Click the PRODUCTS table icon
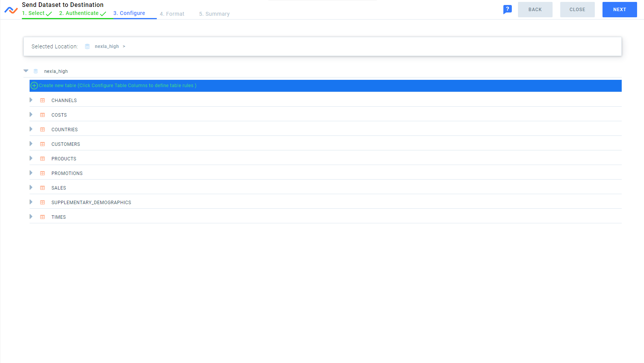Viewport: 644px width, 363px height. tap(43, 159)
